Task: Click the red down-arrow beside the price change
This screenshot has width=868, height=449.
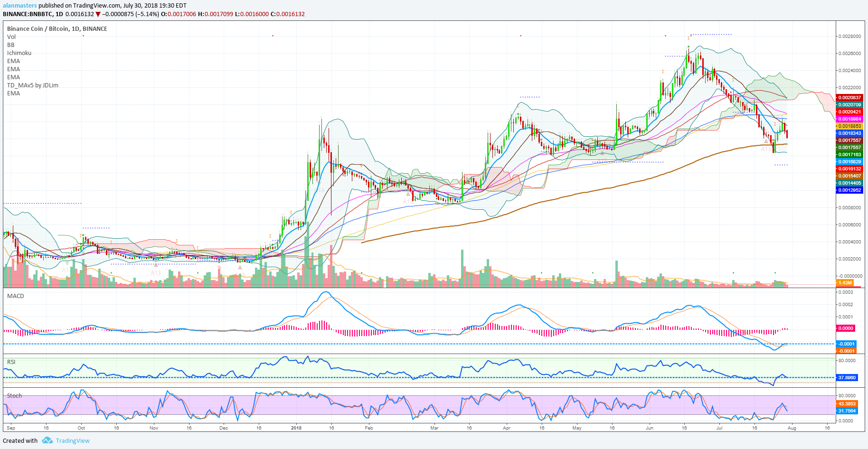Action: [x=98, y=14]
